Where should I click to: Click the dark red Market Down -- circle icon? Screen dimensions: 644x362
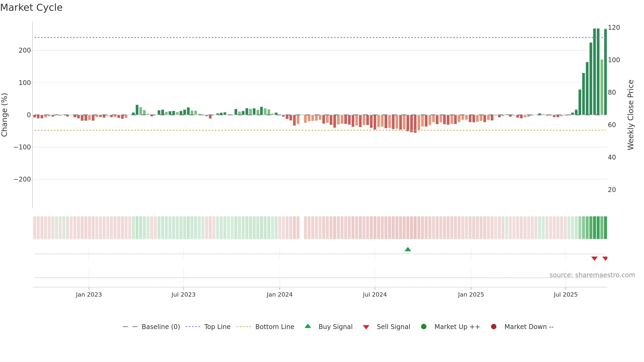click(493, 327)
